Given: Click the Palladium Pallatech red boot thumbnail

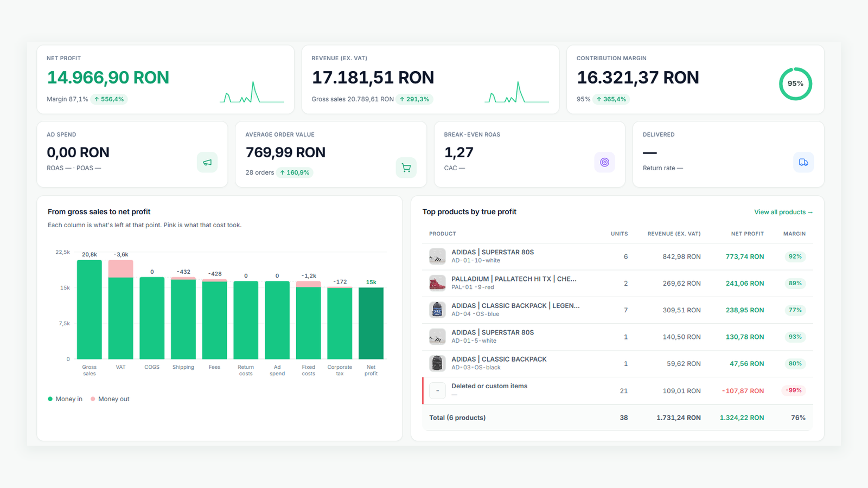Looking at the screenshot, I should (437, 283).
